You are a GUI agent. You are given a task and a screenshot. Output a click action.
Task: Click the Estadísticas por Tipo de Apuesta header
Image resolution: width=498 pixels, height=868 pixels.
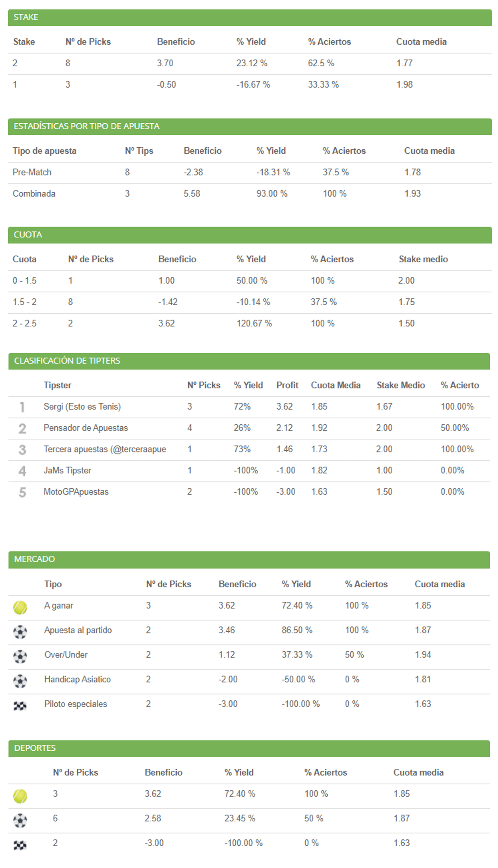(86, 126)
